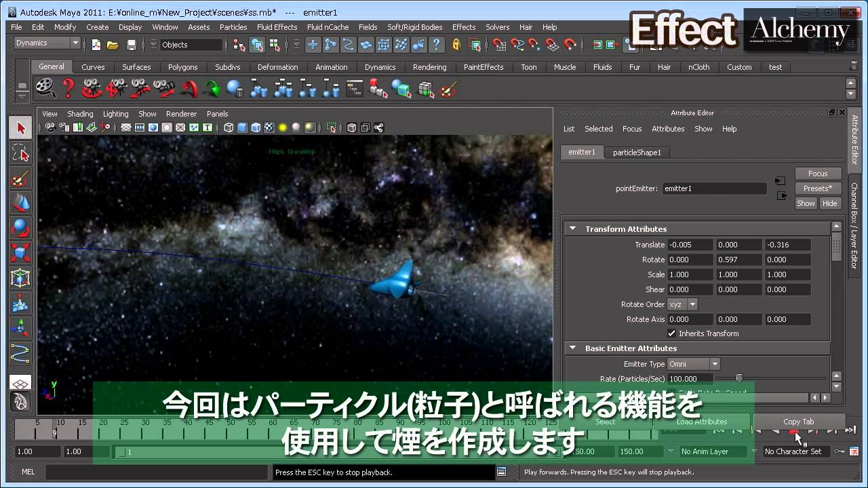Click the Hide button in Attribute Editor
This screenshot has height=488, width=868.
coord(830,203)
